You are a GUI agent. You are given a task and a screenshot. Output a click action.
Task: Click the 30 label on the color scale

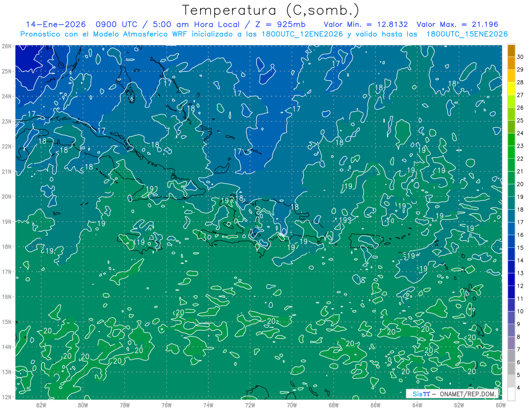click(520, 57)
